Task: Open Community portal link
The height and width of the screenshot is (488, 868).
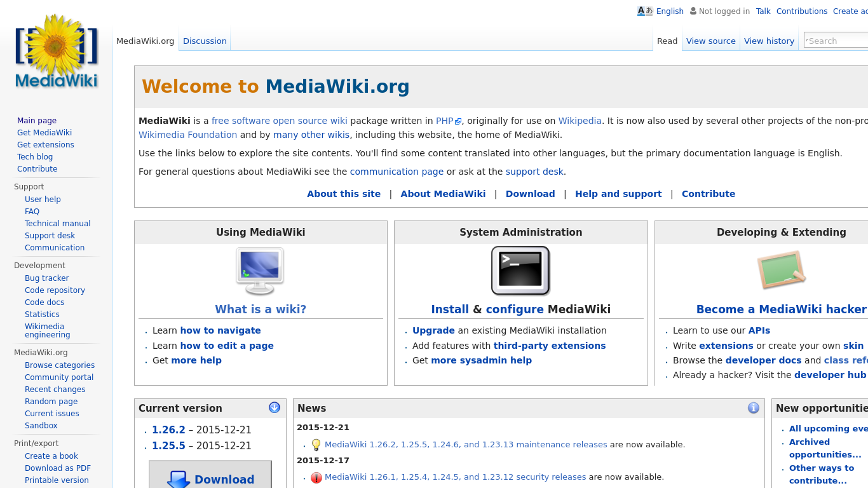Action: pyautogui.click(x=59, y=377)
